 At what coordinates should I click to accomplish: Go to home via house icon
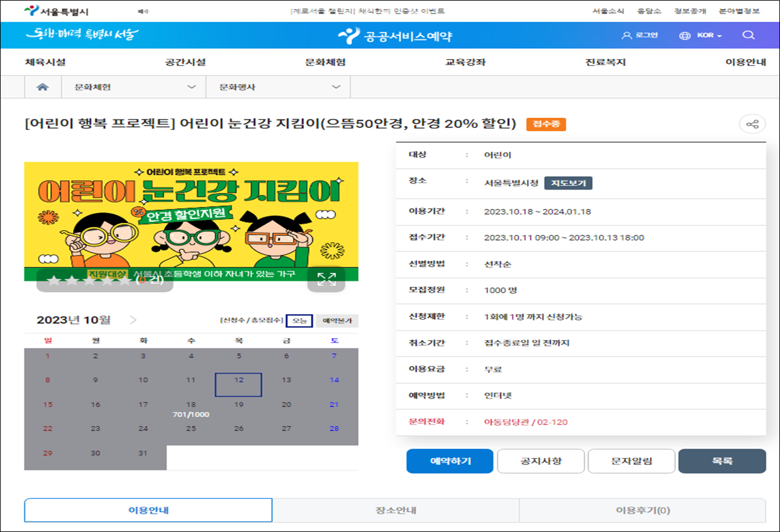tap(42, 87)
